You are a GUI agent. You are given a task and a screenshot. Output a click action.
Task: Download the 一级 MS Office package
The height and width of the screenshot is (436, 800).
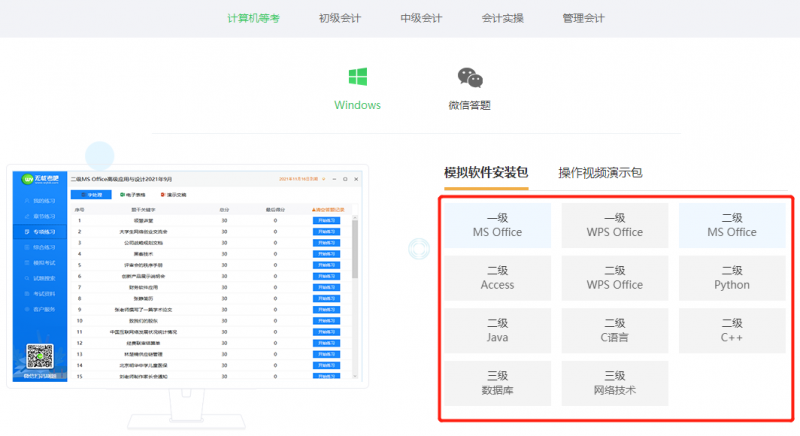click(x=497, y=225)
